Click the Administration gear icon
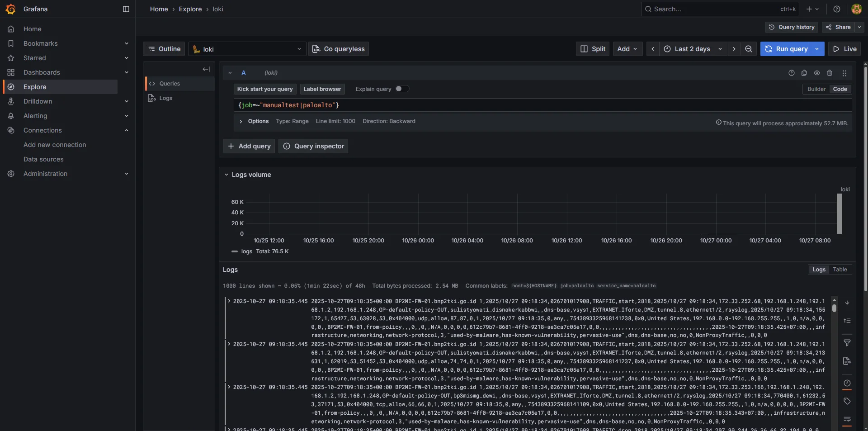868x431 pixels. point(11,174)
